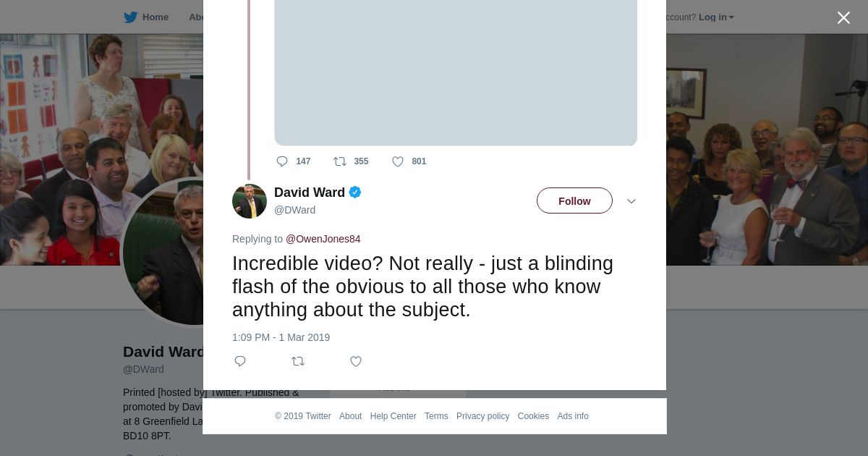The image size is (868, 456).
Task: Open the @OwenJones84 mention link
Action: coord(323,239)
